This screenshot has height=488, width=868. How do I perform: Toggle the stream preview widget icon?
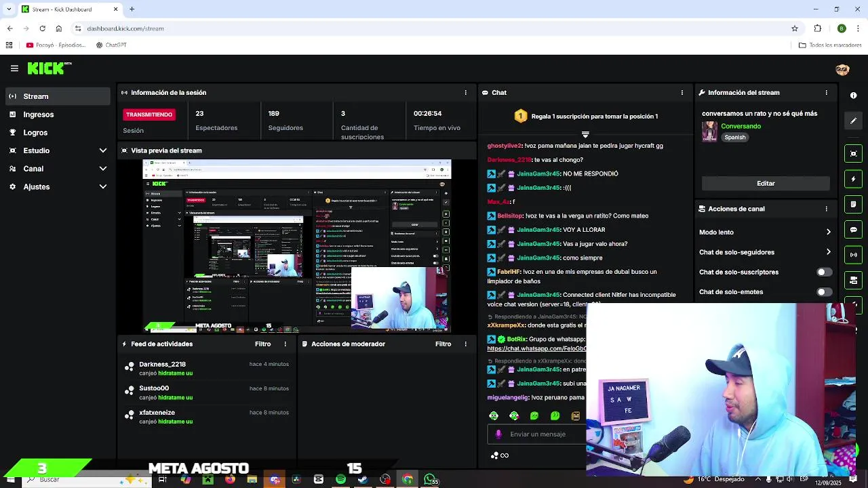pyautogui.click(x=854, y=154)
